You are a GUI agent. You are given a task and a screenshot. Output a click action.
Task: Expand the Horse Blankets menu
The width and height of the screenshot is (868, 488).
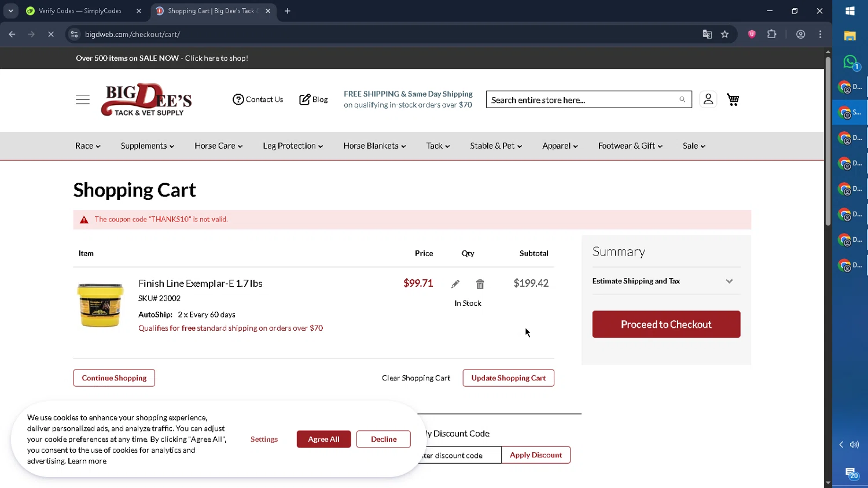374,146
